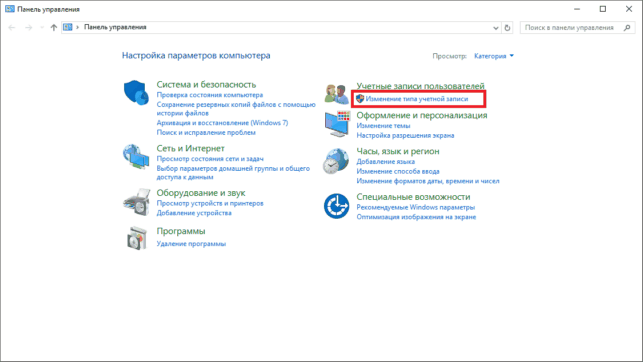Click the refresh button beside the address bar
The height and width of the screenshot is (362, 643).
pyautogui.click(x=507, y=28)
